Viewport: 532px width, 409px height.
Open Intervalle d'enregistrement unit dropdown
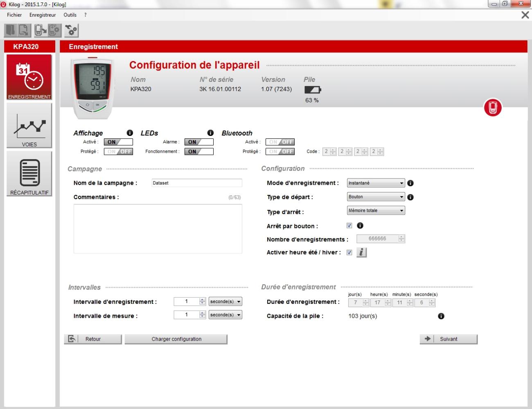coord(225,302)
